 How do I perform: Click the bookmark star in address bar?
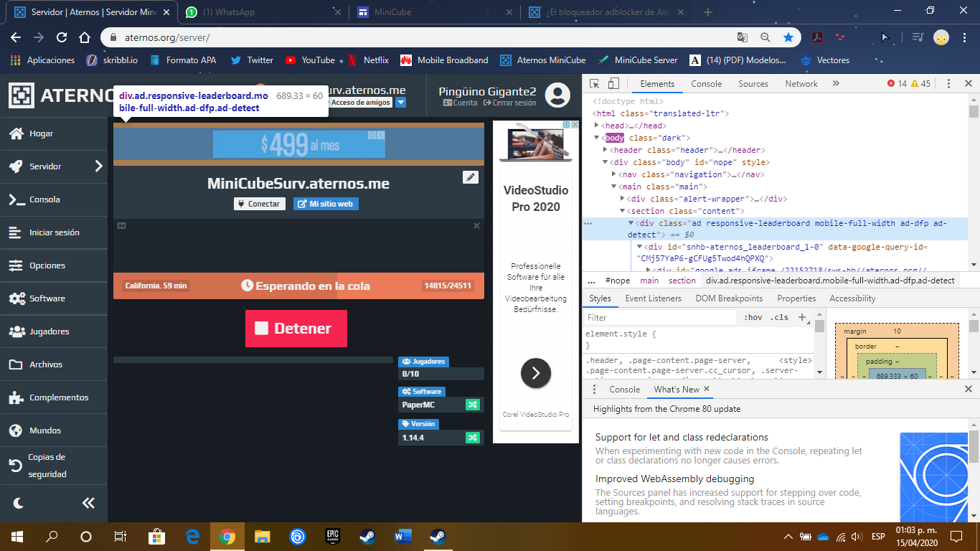[788, 37]
